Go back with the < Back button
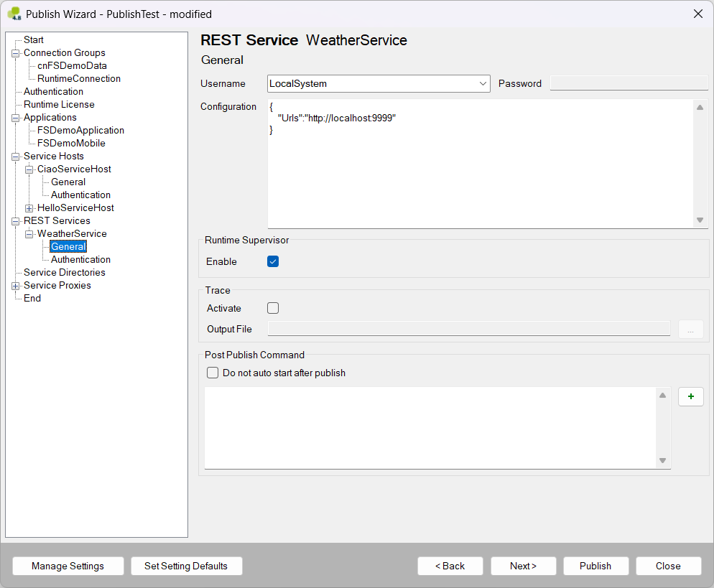Viewport: 714px width, 588px height. click(x=450, y=566)
